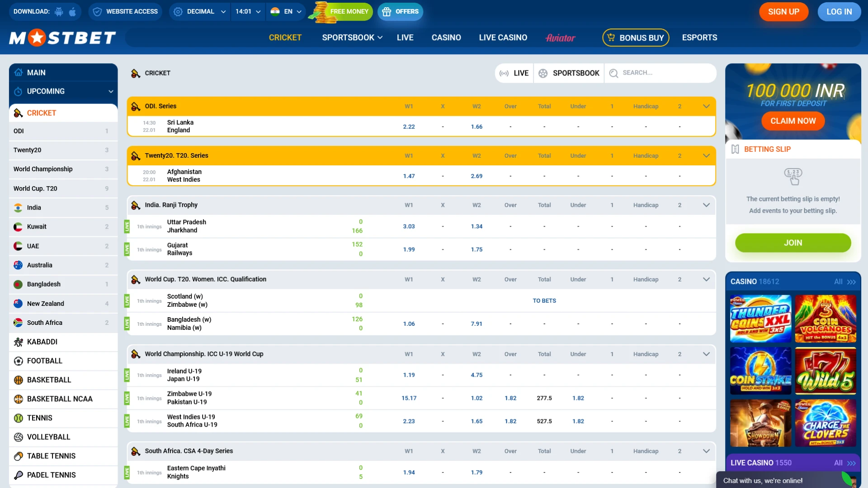The image size is (868, 488).
Task: Open the CASINO menu tab
Action: pyautogui.click(x=446, y=38)
